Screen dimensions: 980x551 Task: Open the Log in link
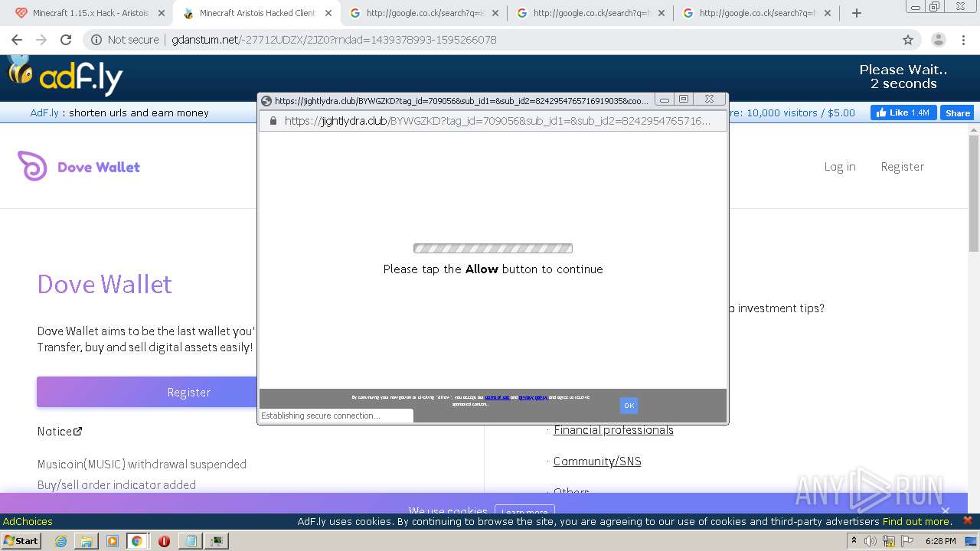coord(840,166)
